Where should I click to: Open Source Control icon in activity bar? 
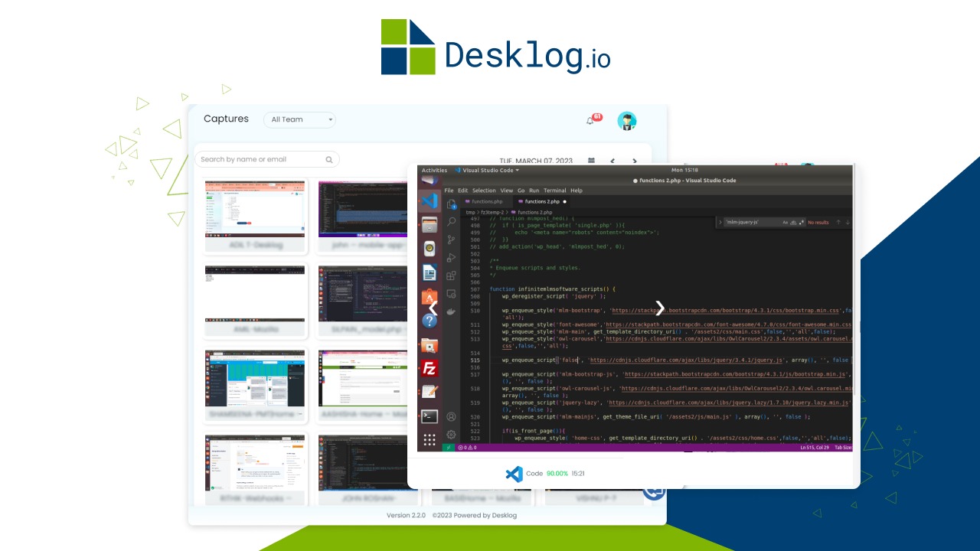[451, 240]
